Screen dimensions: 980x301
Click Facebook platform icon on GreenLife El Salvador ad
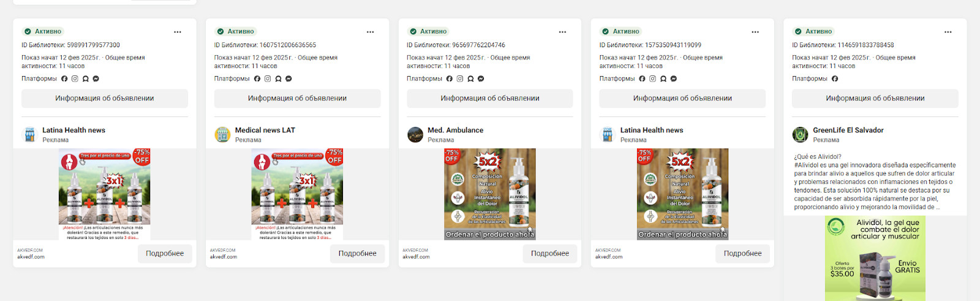[x=835, y=78]
